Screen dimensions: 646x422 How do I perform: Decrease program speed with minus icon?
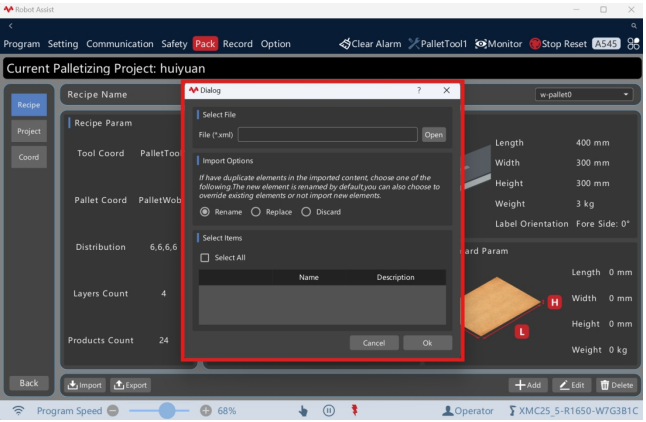(x=113, y=410)
